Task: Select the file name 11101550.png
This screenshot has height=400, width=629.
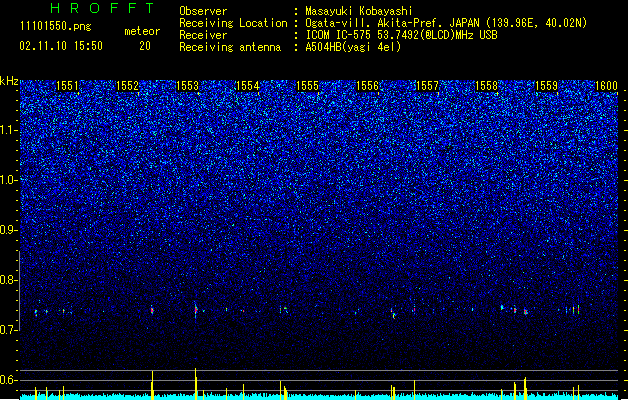Action: tap(56, 26)
